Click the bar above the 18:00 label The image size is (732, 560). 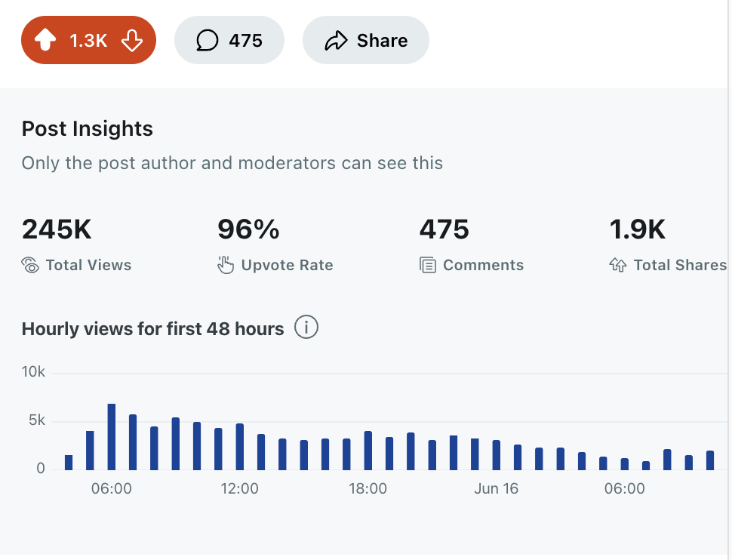[368, 451]
